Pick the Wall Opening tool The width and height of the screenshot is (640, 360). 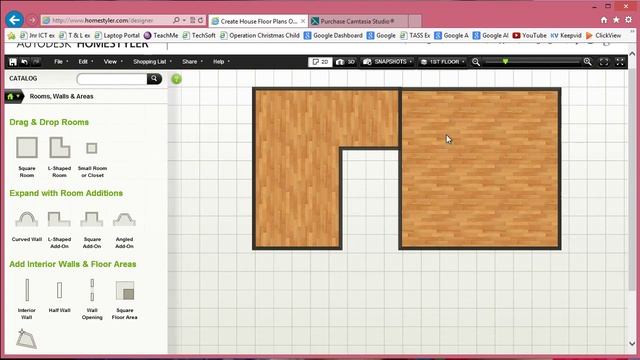(x=92, y=290)
